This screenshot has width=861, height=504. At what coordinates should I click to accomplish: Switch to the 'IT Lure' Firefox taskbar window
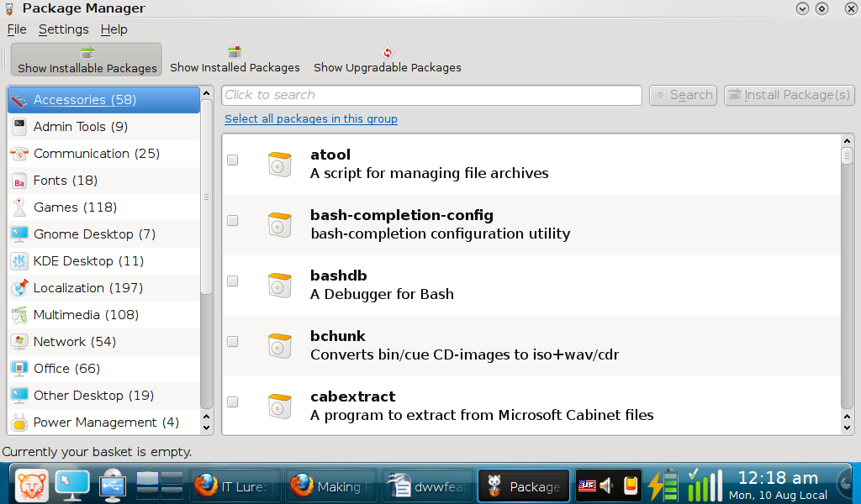tap(236, 486)
